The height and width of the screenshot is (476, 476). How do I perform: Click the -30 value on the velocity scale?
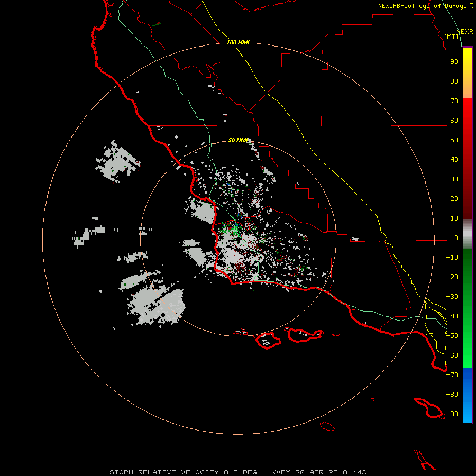452,297
